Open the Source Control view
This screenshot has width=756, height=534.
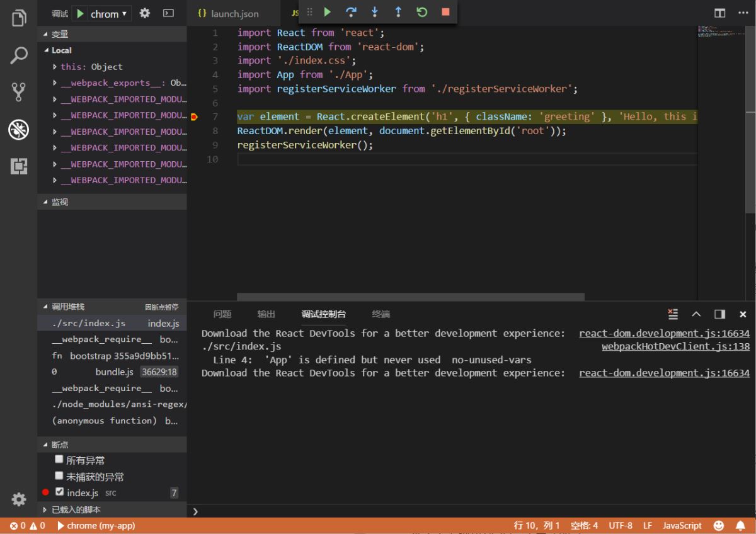(x=19, y=92)
